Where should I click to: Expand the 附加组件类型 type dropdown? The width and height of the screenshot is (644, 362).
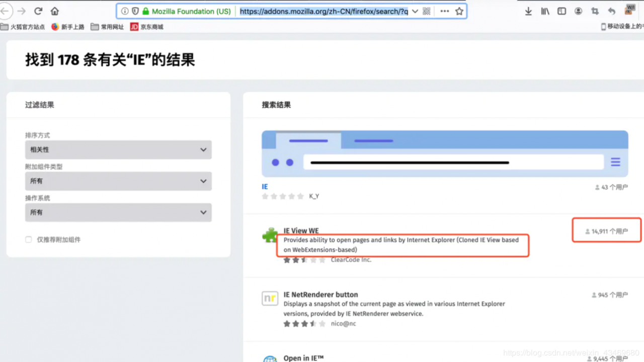[x=118, y=181]
